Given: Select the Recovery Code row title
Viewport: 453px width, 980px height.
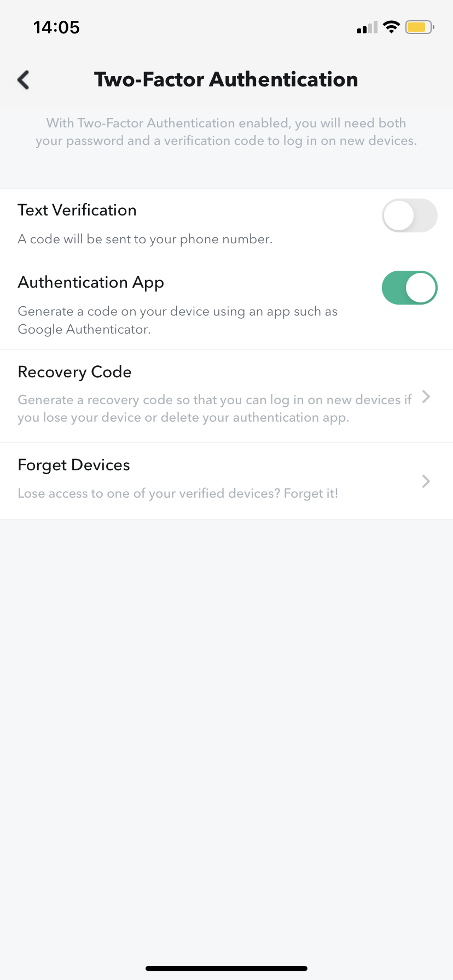Looking at the screenshot, I should point(75,372).
